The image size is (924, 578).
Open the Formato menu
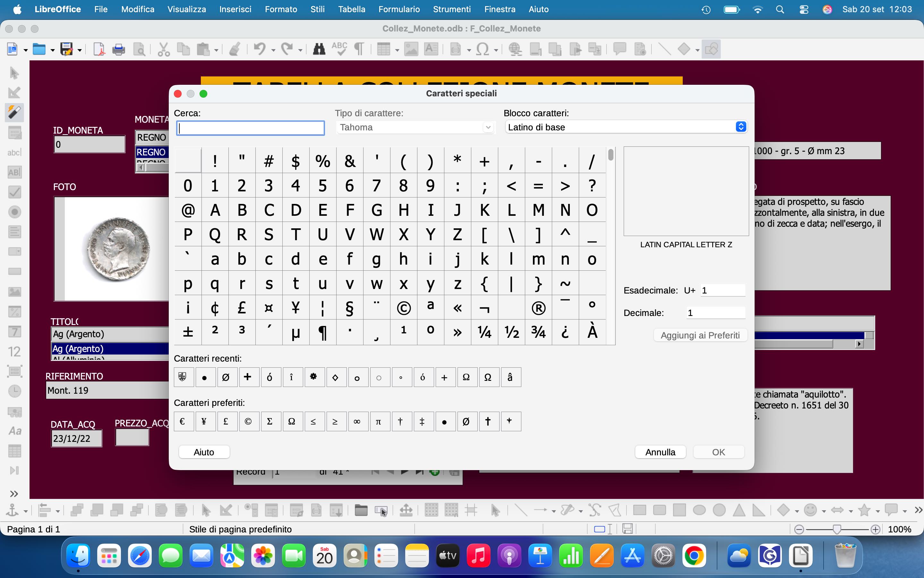[x=281, y=9]
